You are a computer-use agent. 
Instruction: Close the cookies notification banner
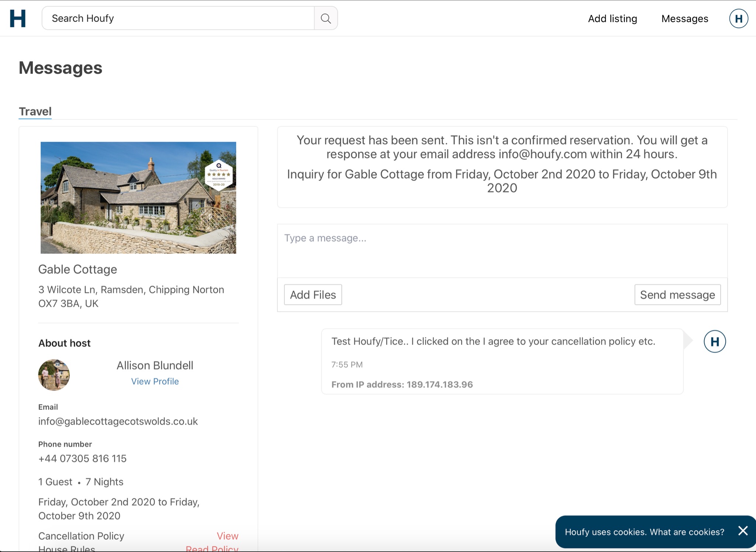tap(743, 531)
